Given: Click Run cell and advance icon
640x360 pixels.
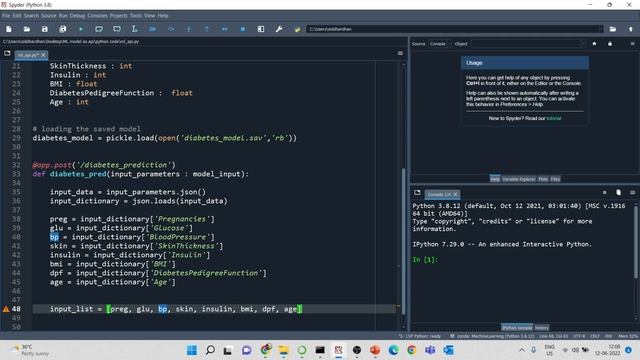Looking at the screenshot, I should 117,29.
